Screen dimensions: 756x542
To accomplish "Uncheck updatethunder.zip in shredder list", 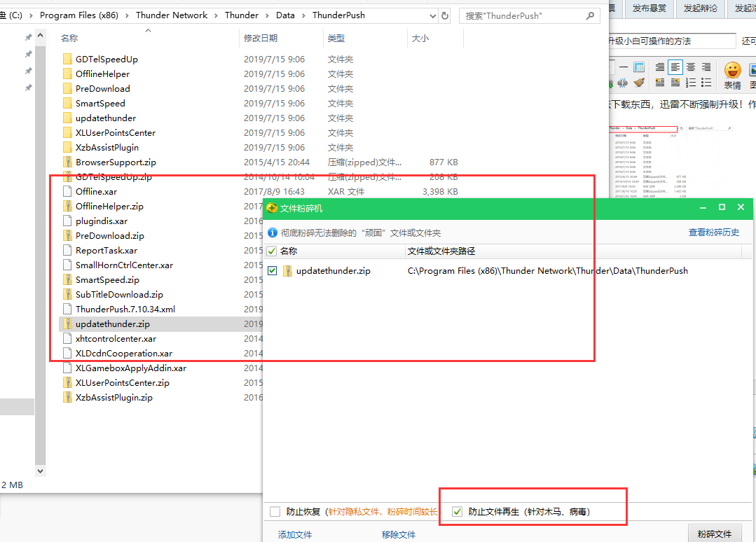I will [x=273, y=271].
